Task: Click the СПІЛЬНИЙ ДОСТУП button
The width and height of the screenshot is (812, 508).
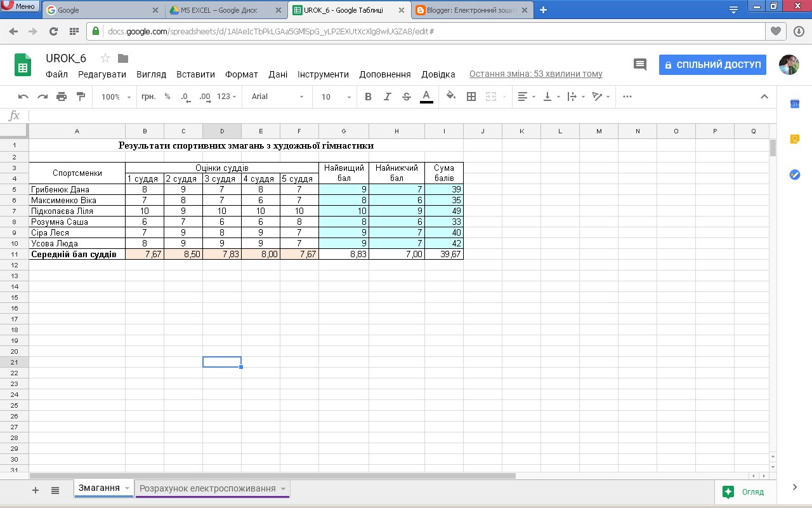Action: 712,64
